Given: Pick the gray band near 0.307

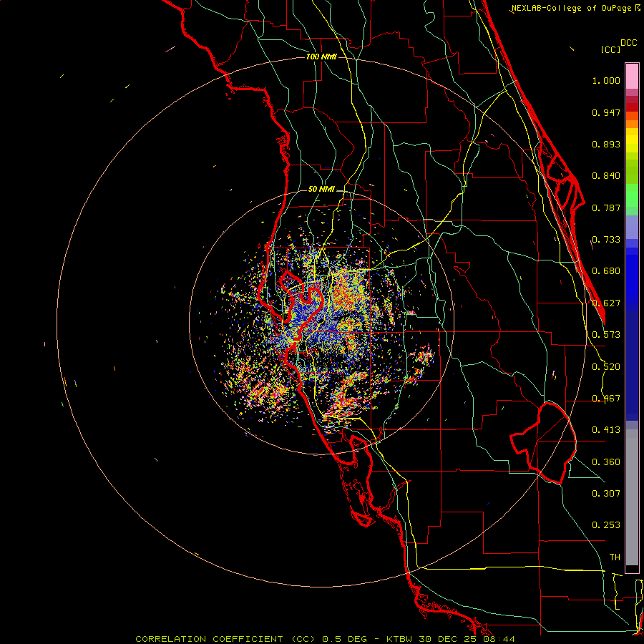Looking at the screenshot, I should pos(632,497).
